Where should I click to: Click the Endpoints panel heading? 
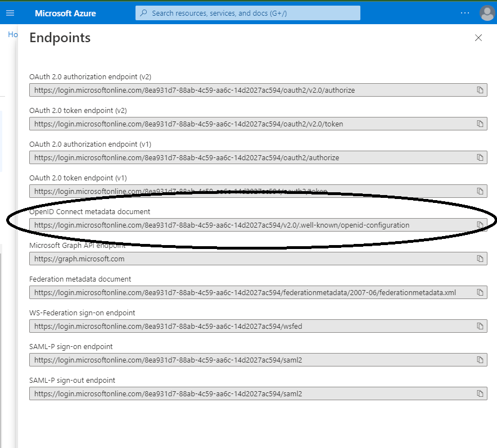(60, 38)
